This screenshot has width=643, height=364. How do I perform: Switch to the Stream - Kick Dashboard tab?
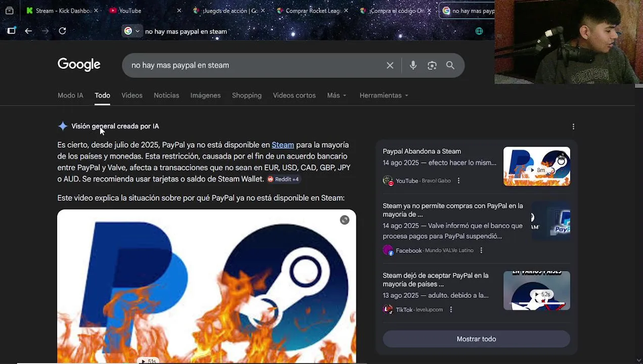(x=58, y=11)
